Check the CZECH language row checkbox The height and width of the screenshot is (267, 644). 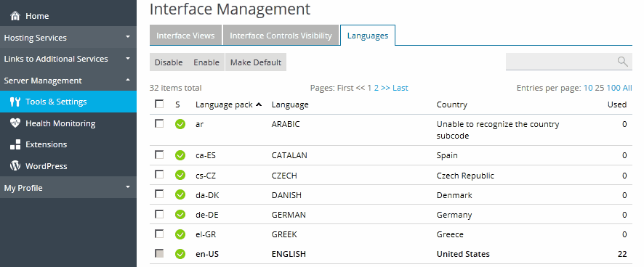pos(159,174)
